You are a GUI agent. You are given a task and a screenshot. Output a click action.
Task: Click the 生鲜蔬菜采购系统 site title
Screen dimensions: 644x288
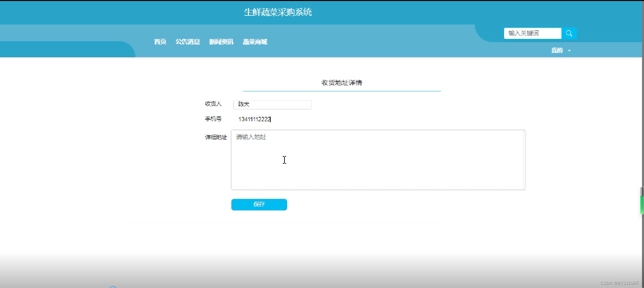click(278, 12)
